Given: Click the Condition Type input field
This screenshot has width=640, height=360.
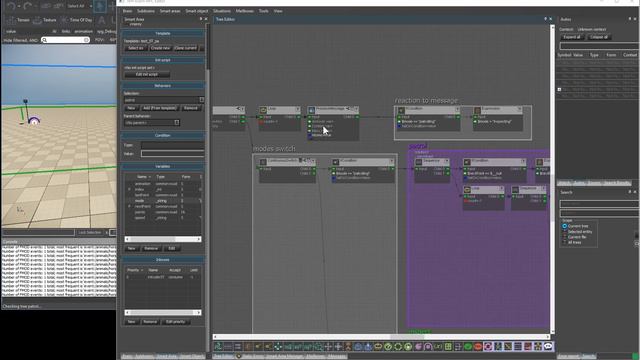Looking at the screenshot, I should (x=172, y=145).
